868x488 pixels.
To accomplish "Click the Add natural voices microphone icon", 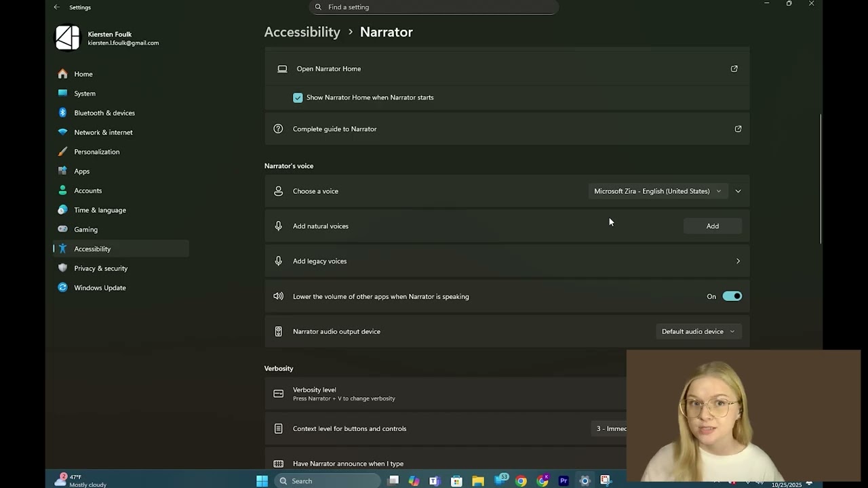I will click(x=278, y=226).
